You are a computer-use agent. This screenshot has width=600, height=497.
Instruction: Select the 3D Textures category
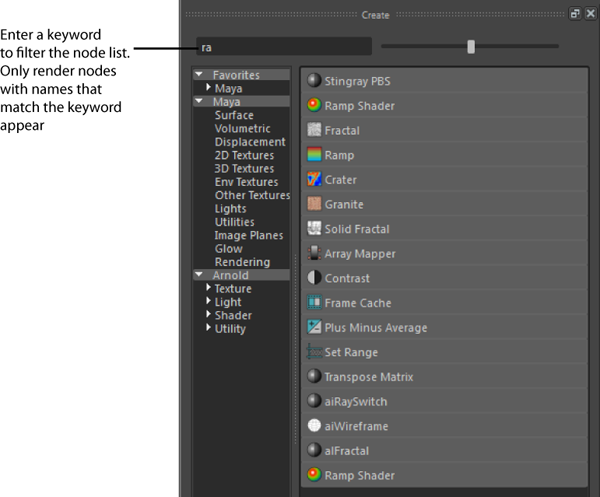(244, 169)
